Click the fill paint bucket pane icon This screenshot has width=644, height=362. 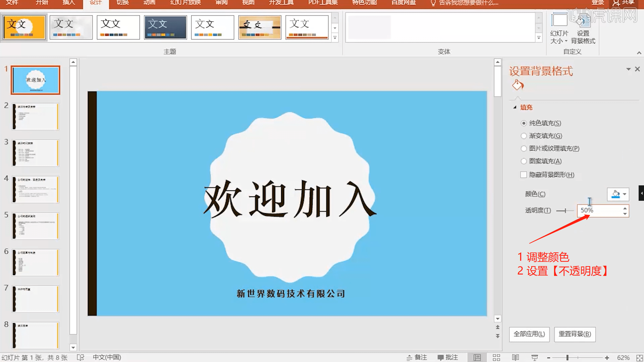[x=518, y=85]
